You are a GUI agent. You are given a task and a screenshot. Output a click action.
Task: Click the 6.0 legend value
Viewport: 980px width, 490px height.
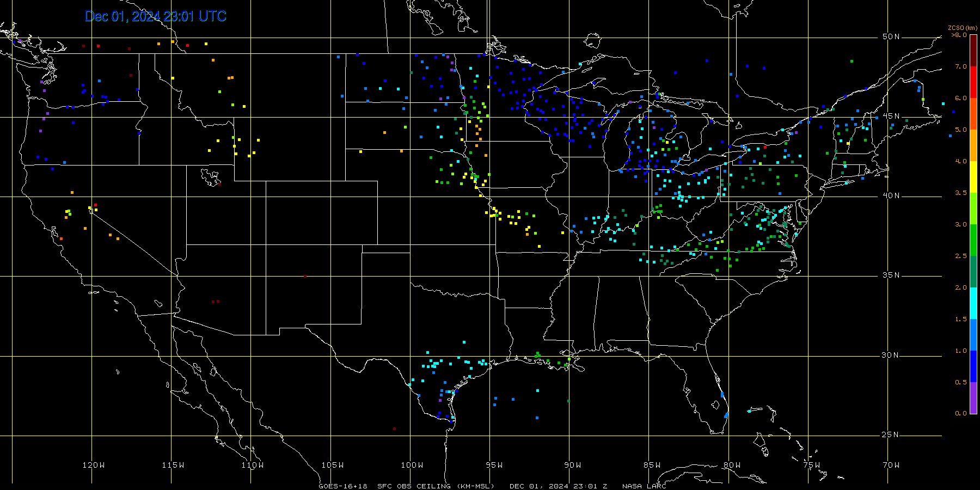pyautogui.click(x=961, y=98)
